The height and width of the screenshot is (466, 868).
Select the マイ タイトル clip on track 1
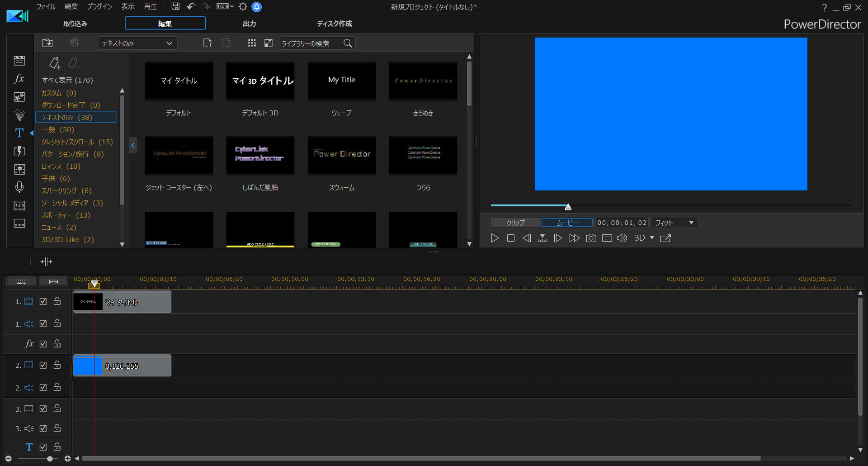122,302
